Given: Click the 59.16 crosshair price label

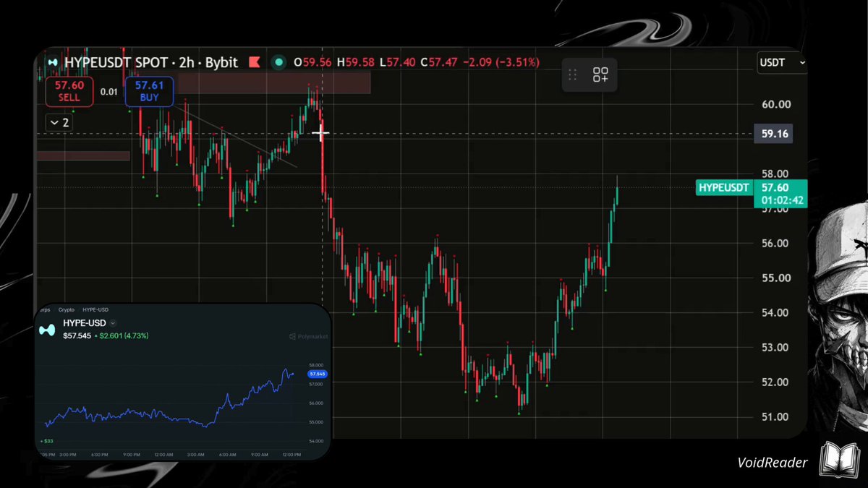Looking at the screenshot, I should pyautogui.click(x=773, y=134).
